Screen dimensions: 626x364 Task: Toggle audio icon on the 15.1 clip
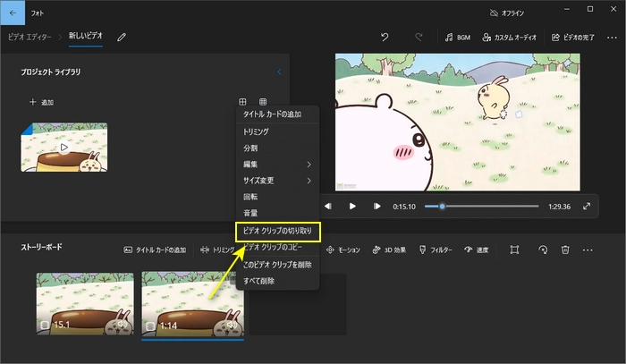(123, 325)
